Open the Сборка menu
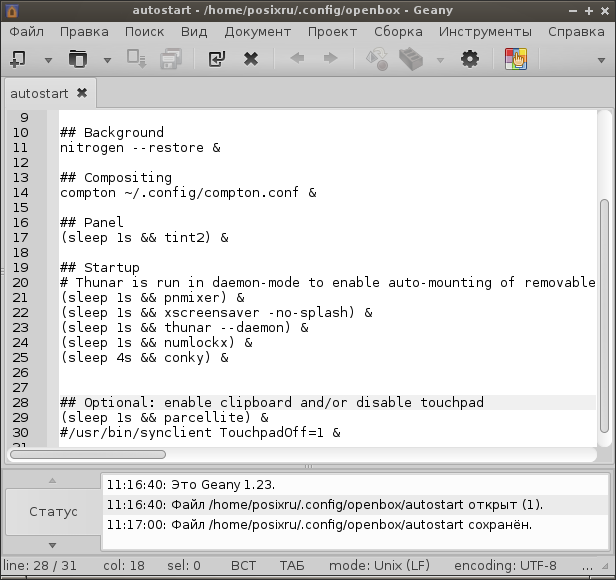The width and height of the screenshot is (616, 580). pos(398,32)
